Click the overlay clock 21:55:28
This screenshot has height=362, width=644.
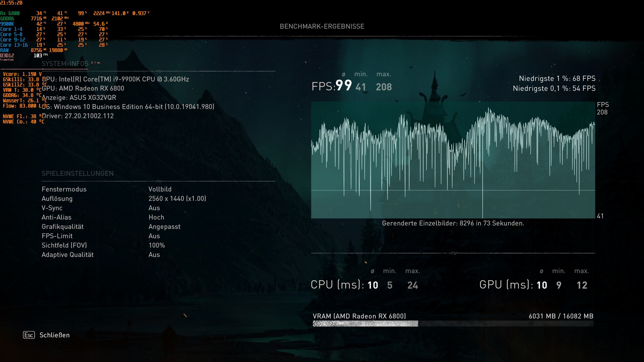coord(11,3)
